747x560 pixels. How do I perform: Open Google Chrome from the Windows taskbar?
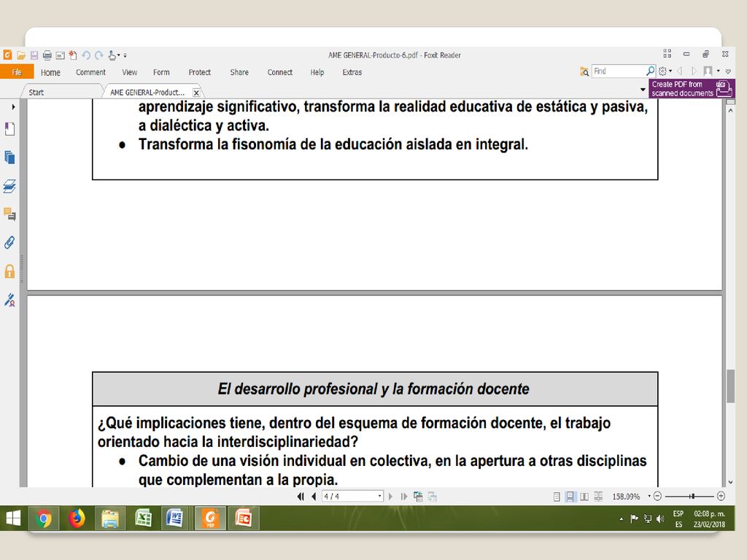[44, 518]
